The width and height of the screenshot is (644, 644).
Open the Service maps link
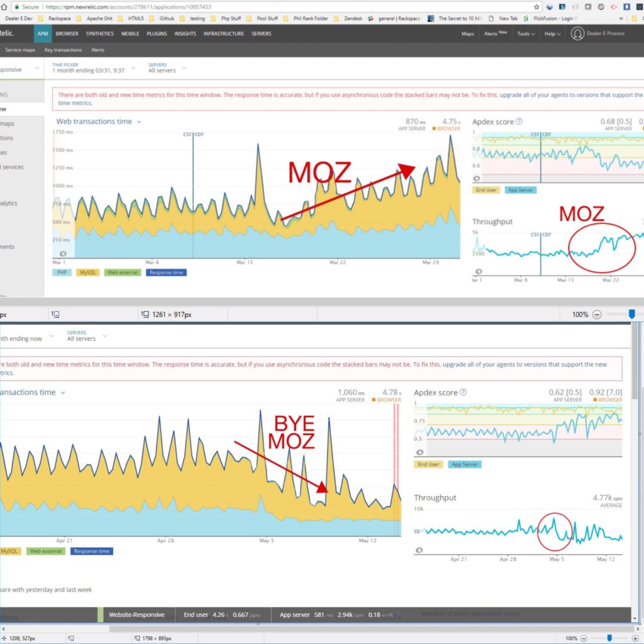(20, 50)
